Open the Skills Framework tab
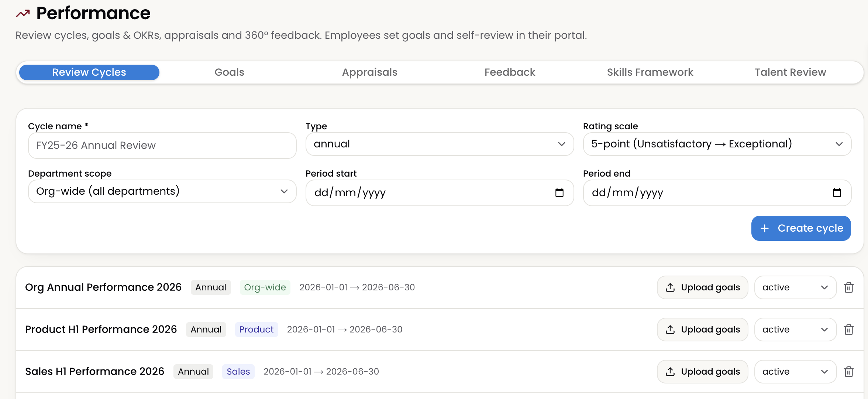The image size is (868, 399). [650, 72]
